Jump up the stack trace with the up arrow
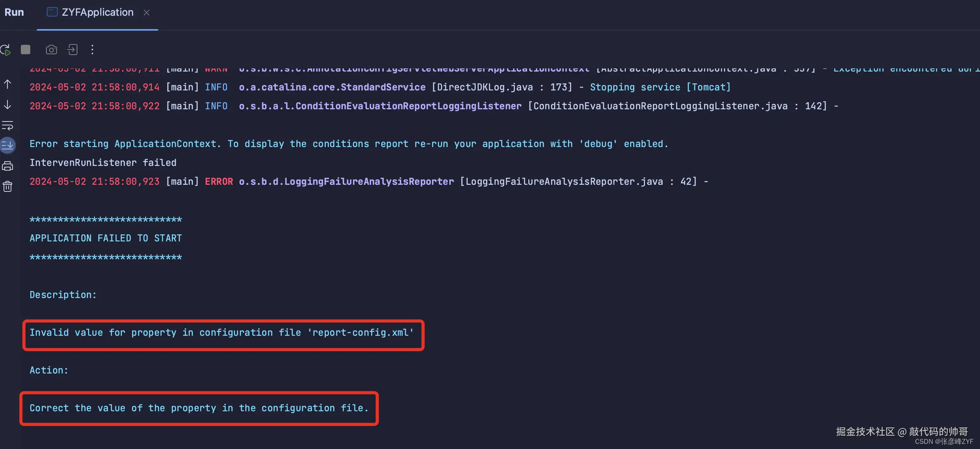This screenshot has width=980, height=449. pos(7,84)
